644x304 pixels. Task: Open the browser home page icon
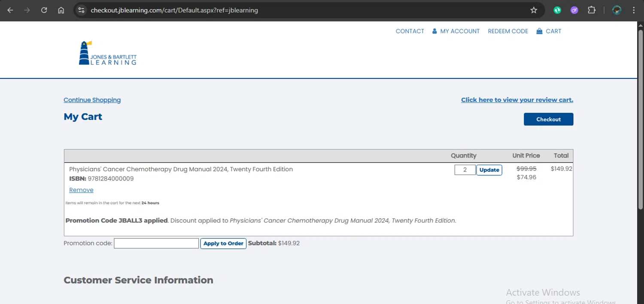point(61,10)
